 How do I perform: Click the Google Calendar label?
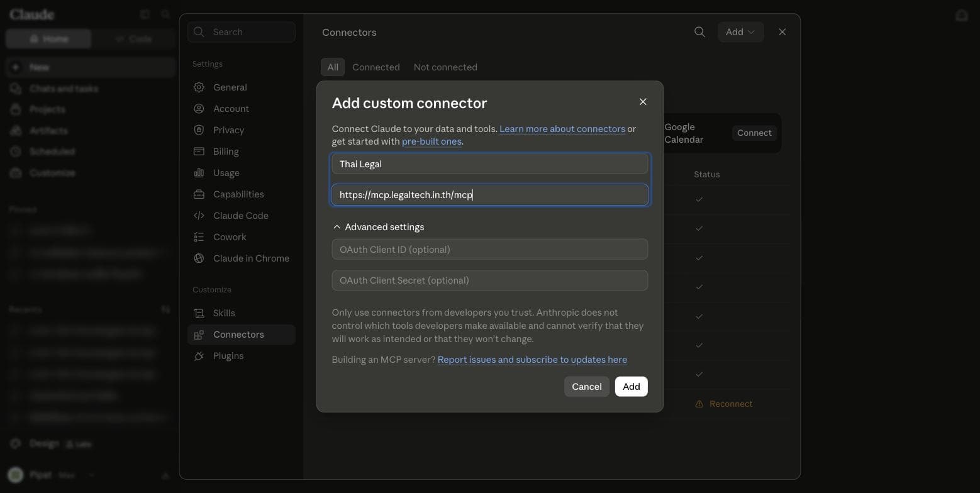click(x=684, y=133)
